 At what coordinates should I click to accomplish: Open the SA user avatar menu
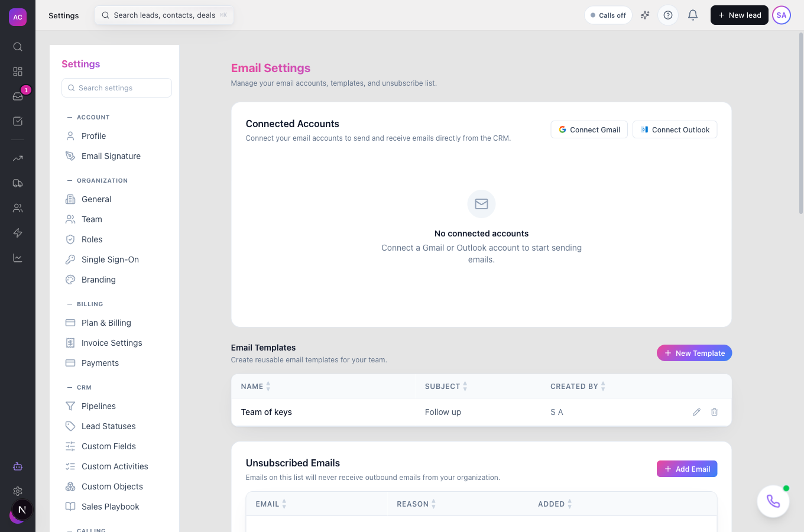782,15
